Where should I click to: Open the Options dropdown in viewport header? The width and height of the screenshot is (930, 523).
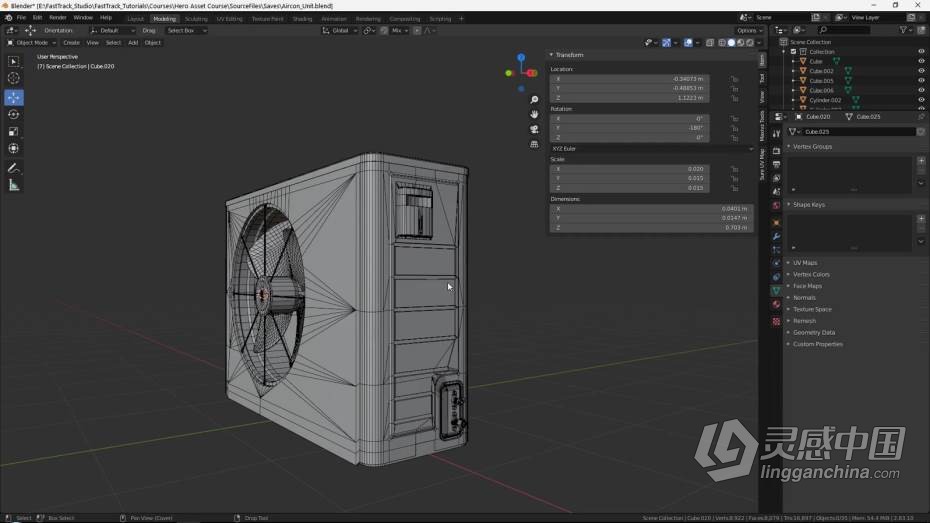pyautogui.click(x=749, y=30)
